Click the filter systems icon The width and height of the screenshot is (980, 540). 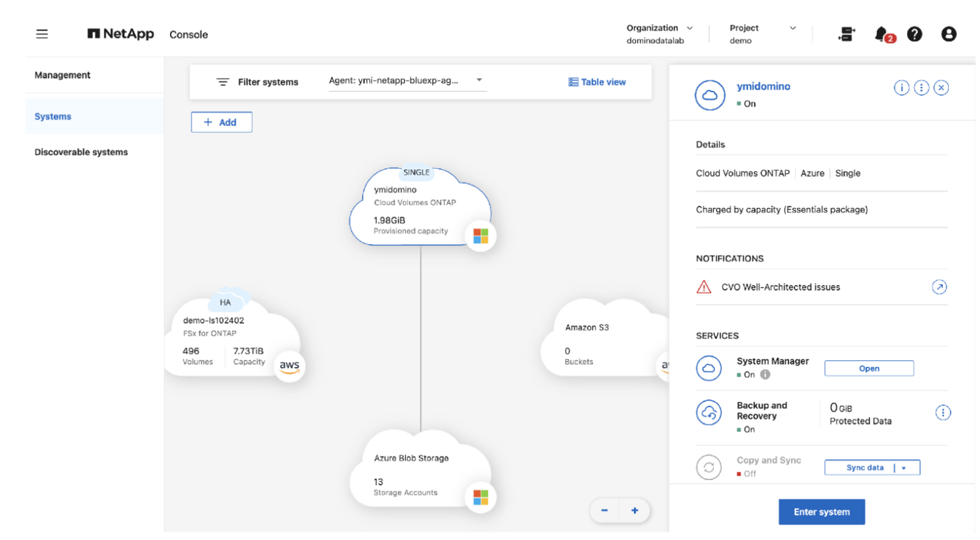(x=223, y=82)
